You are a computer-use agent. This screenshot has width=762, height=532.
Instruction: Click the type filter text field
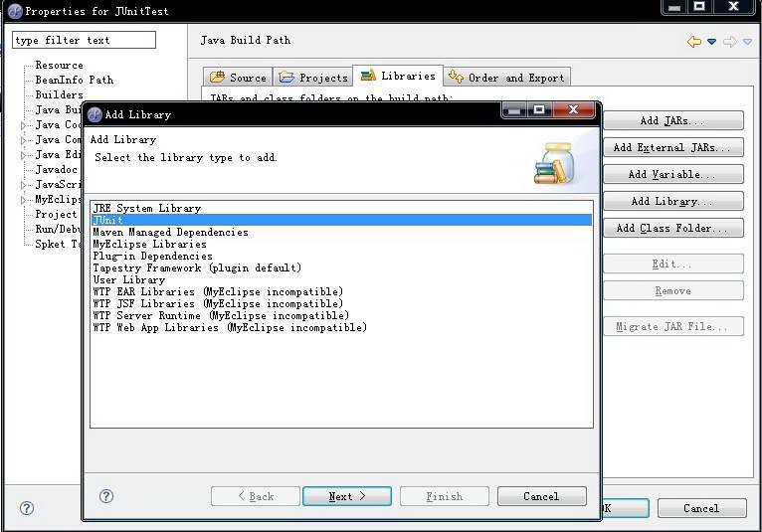pyautogui.click(x=84, y=41)
